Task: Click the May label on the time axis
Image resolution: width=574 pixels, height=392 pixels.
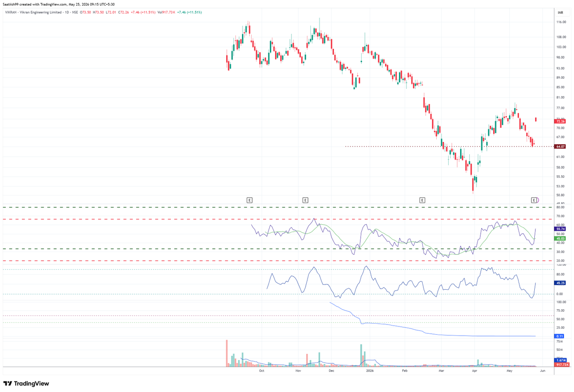Action: [509, 370]
